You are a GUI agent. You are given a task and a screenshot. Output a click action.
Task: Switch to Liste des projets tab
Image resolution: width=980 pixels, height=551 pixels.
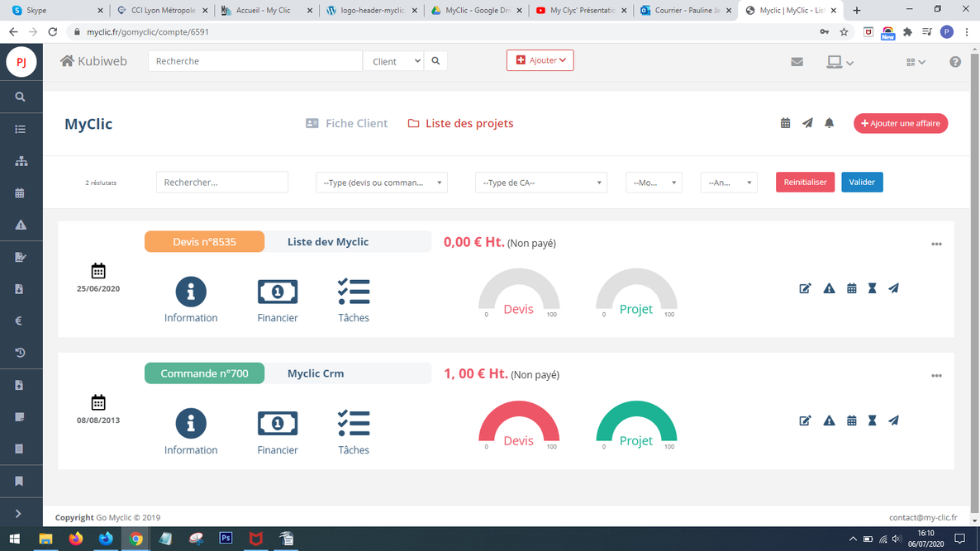(x=460, y=124)
